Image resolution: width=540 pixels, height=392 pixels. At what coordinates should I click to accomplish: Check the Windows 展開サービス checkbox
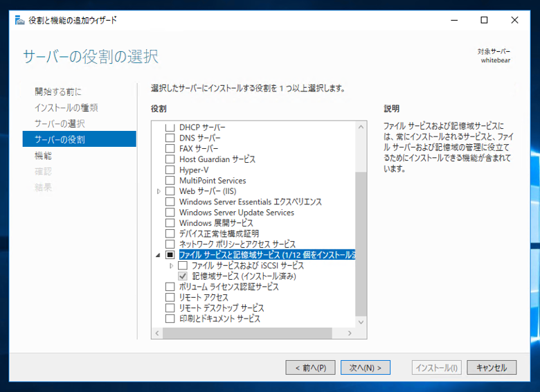point(170,223)
